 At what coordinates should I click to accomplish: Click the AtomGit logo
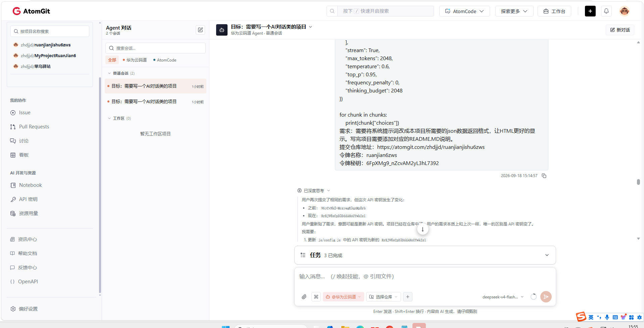(31, 11)
